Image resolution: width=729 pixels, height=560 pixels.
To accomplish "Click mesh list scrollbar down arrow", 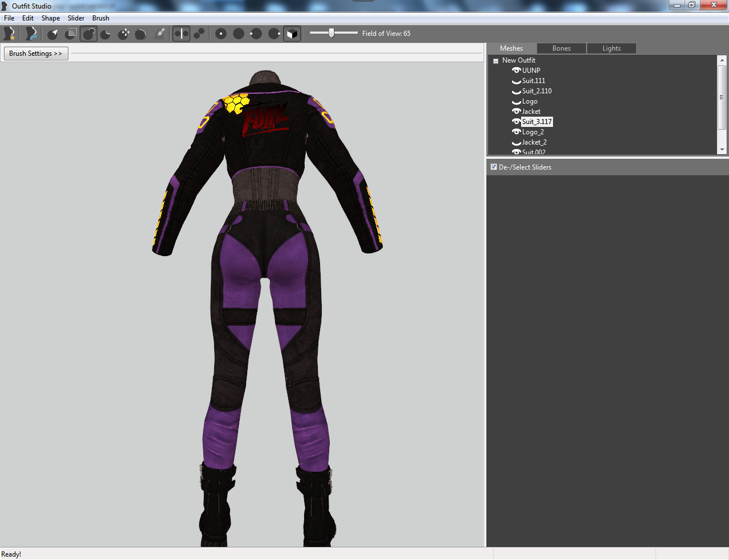I will pos(722,150).
